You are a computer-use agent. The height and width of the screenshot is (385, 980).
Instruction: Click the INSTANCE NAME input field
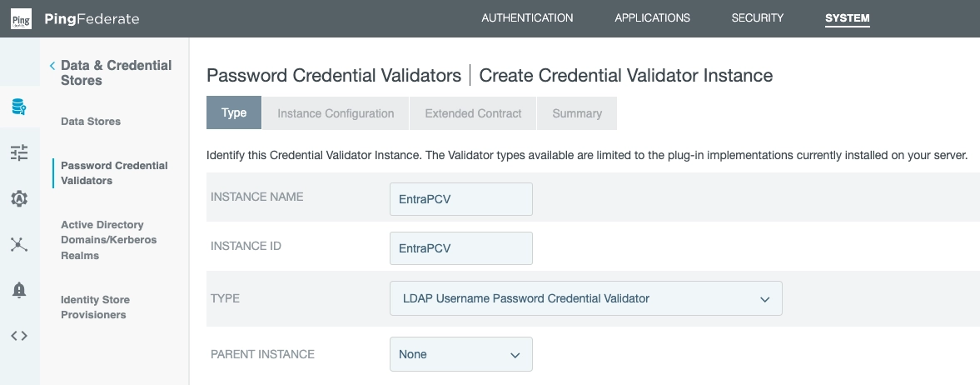[x=460, y=198]
